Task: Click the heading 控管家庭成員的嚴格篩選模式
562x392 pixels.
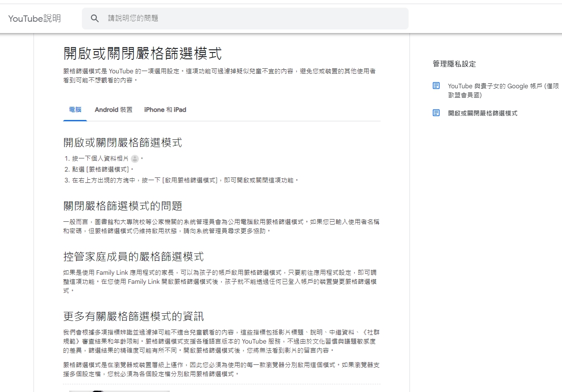Action: click(x=133, y=257)
